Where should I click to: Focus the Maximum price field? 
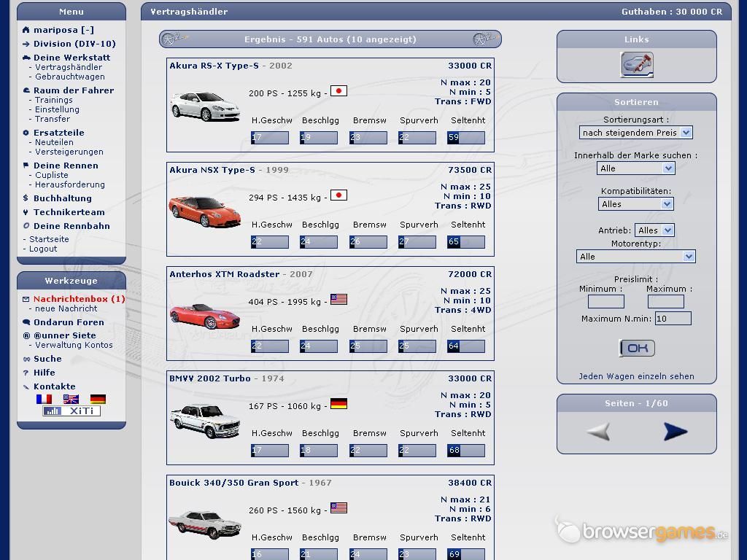[665, 301]
